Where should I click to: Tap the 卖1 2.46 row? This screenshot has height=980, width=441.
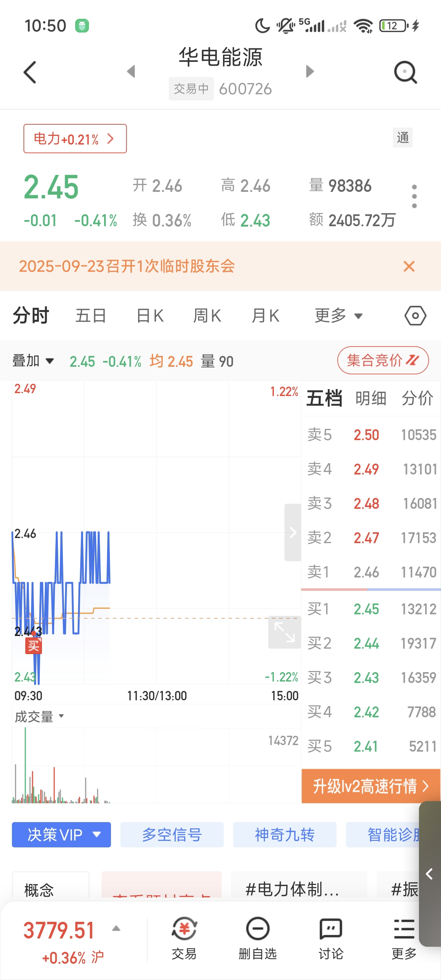tap(371, 572)
